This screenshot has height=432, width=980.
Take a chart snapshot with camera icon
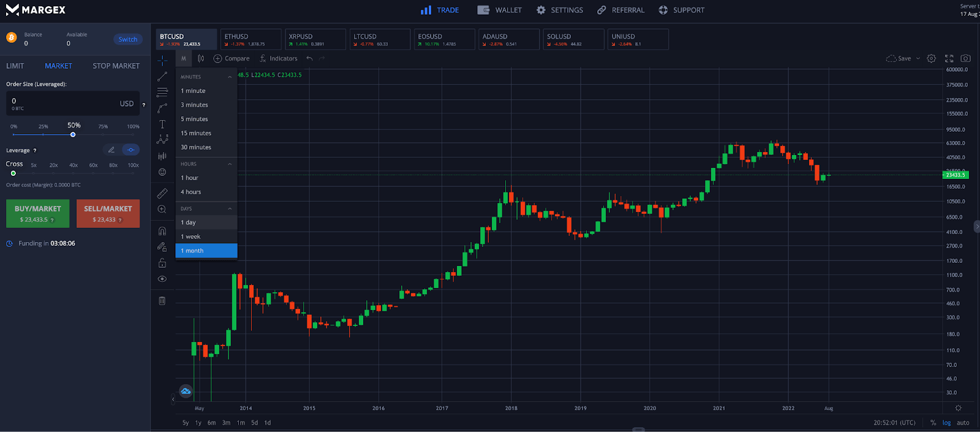pyautogui.click(x=965, y=58)
